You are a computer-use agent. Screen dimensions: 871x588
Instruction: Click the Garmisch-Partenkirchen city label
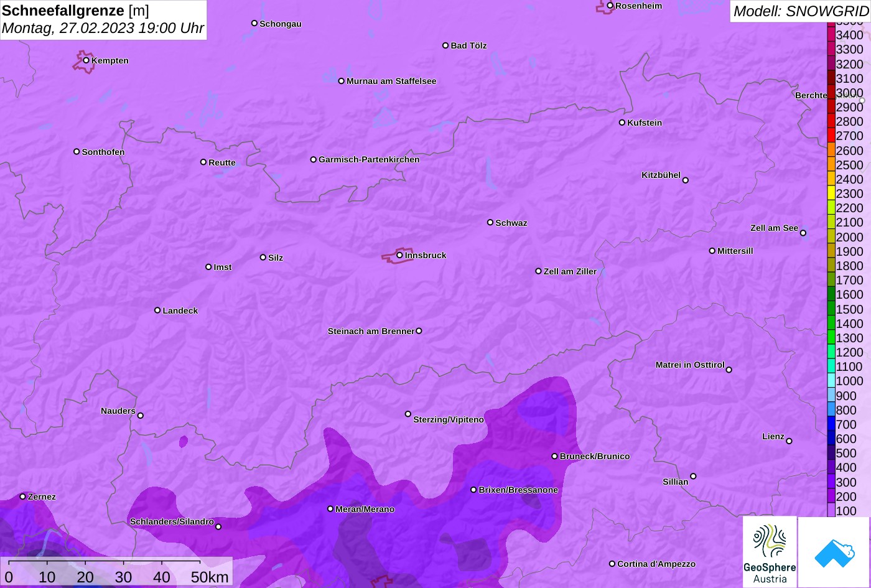tap(369, 160)
